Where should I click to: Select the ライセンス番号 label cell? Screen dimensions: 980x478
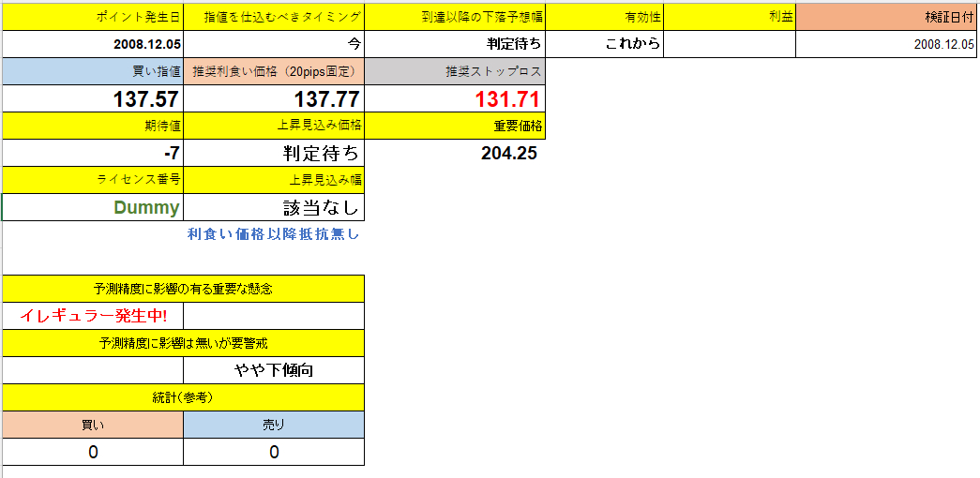pyautogui.click(x=93, y=180)
